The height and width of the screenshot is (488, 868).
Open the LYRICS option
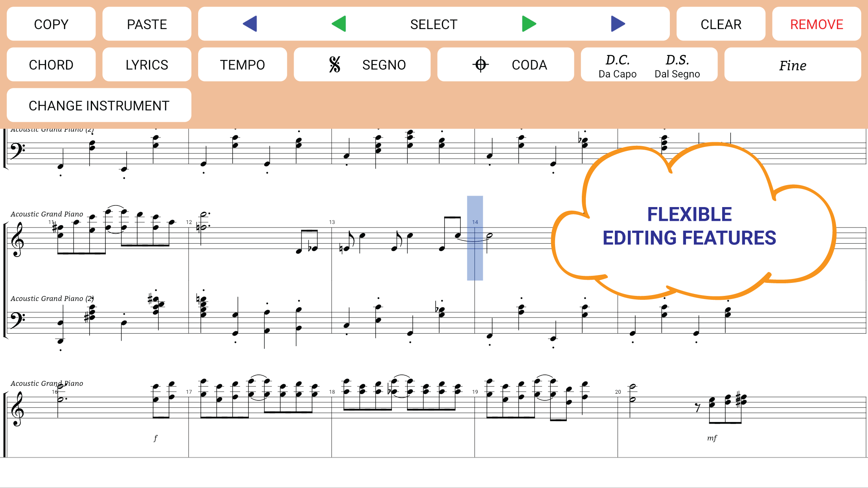coord(147,65)
